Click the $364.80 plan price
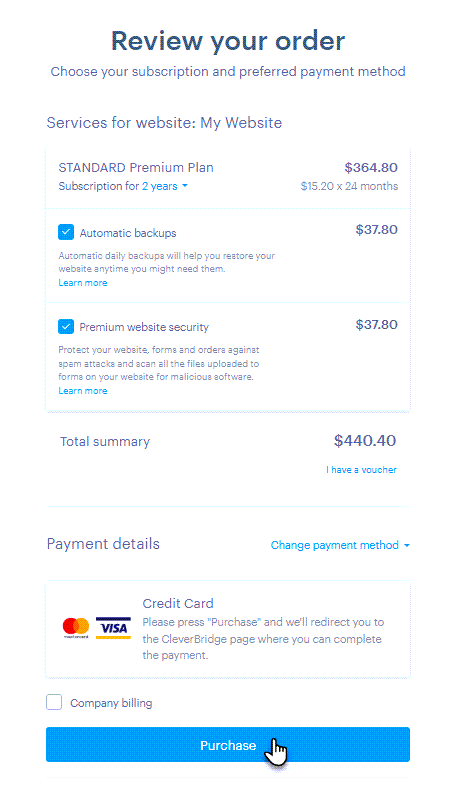 click(371, 168)
